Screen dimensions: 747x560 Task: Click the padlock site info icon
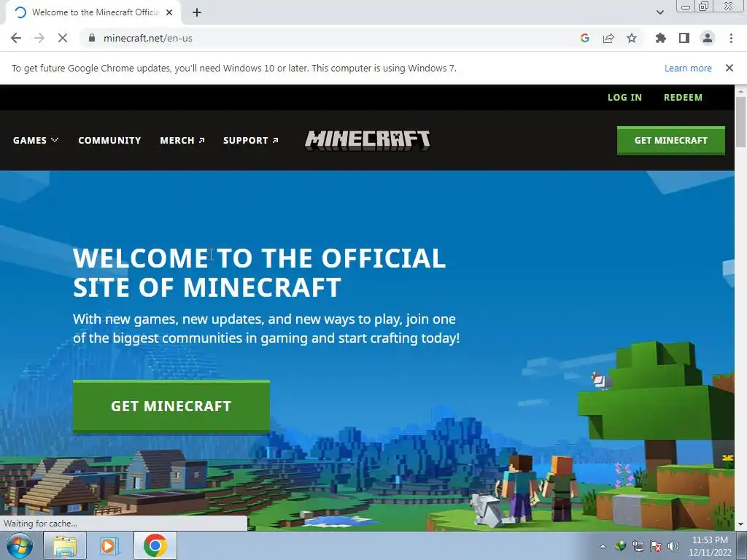point(92,38)
